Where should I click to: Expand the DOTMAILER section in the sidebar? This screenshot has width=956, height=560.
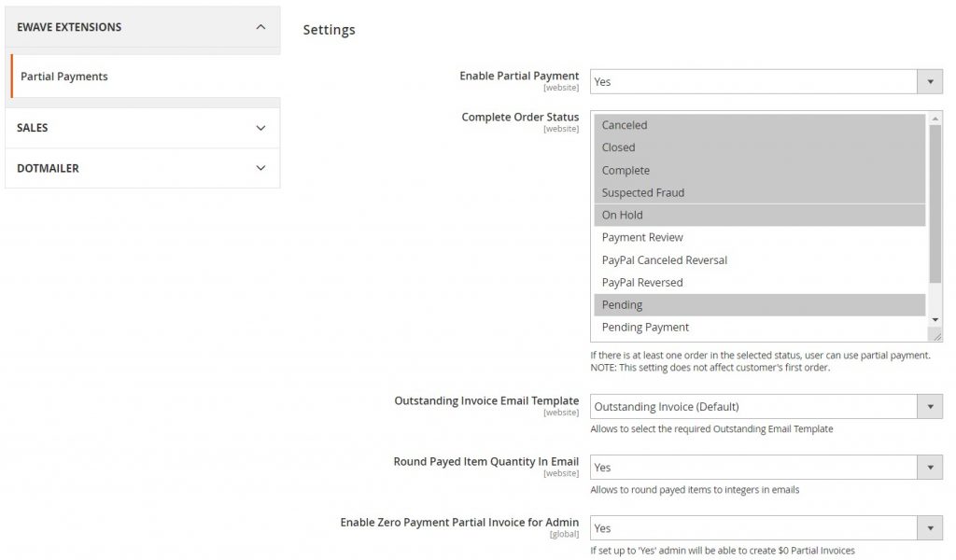(x=142, y=168)
